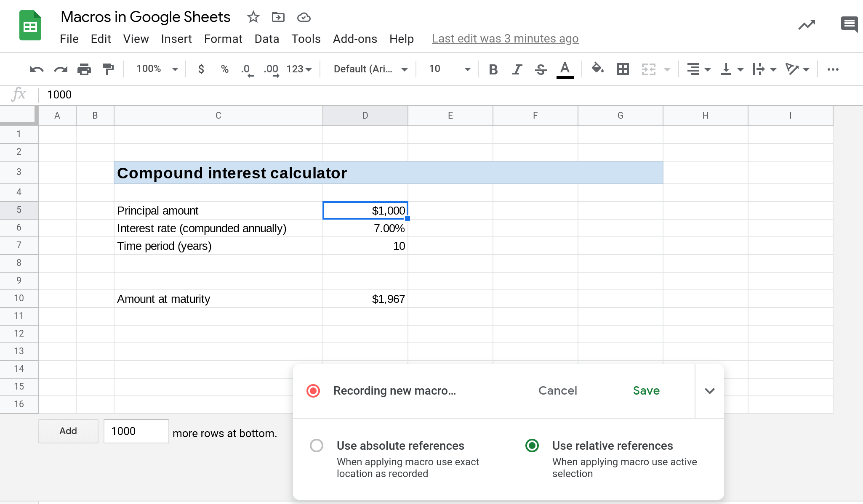This screenshot has height=504, width=863.
Task: Click the red macro recording indicator
Action: pyautogui.click(x=313, y=391)
